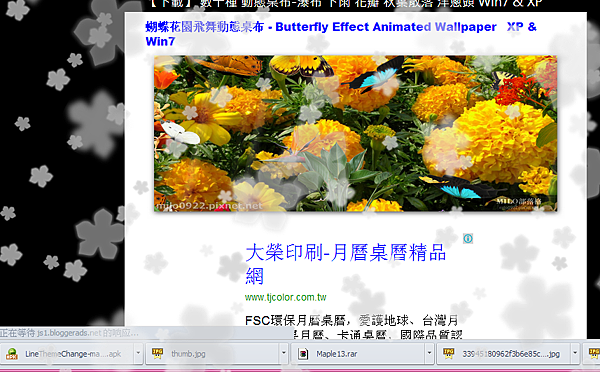Viewport: 600px width, 372px height.
Task: Expand options arrow for 33945180962f3b6e85c jpg
Action: click(575, 354)
